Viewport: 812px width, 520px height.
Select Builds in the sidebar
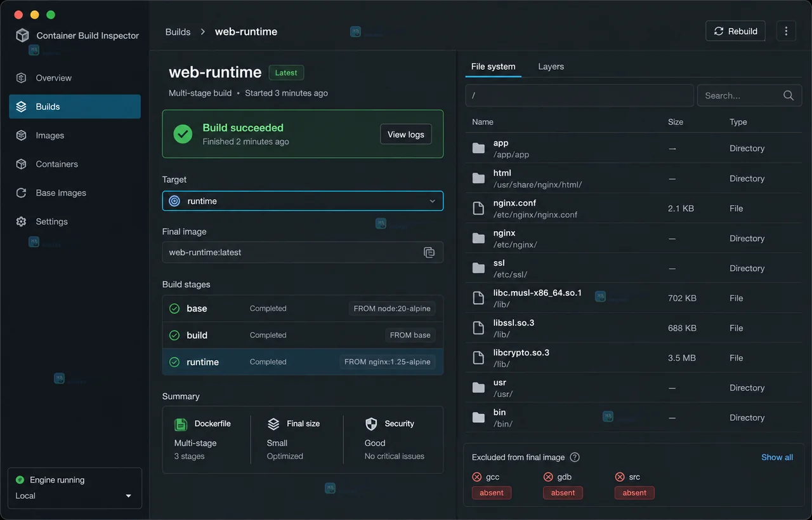click(x=75, y=107)
